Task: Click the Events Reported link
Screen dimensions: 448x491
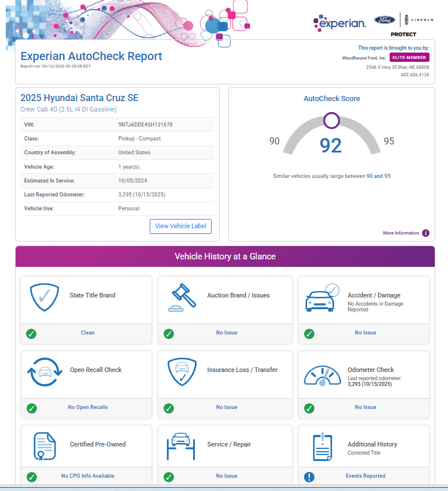Action: (365, 475)
